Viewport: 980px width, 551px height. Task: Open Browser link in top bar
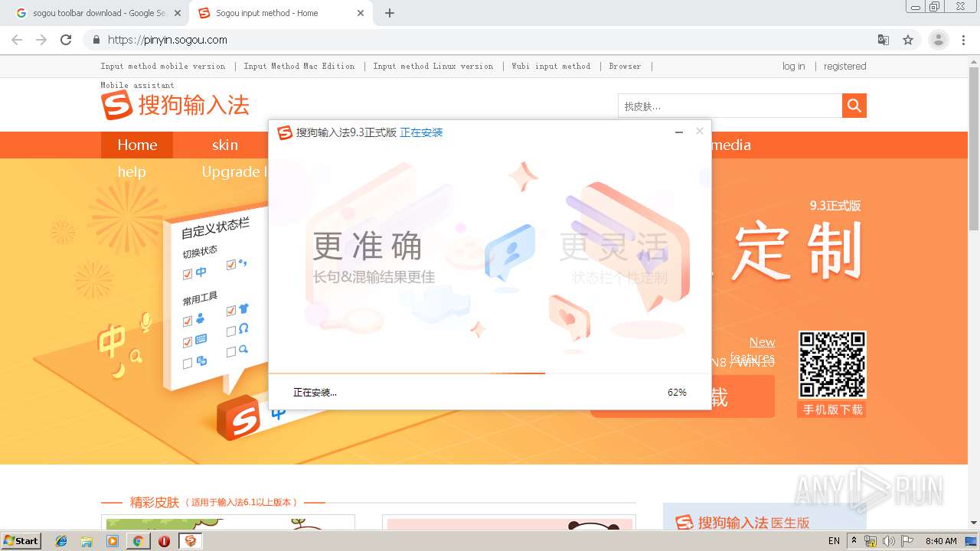point(625,66)
